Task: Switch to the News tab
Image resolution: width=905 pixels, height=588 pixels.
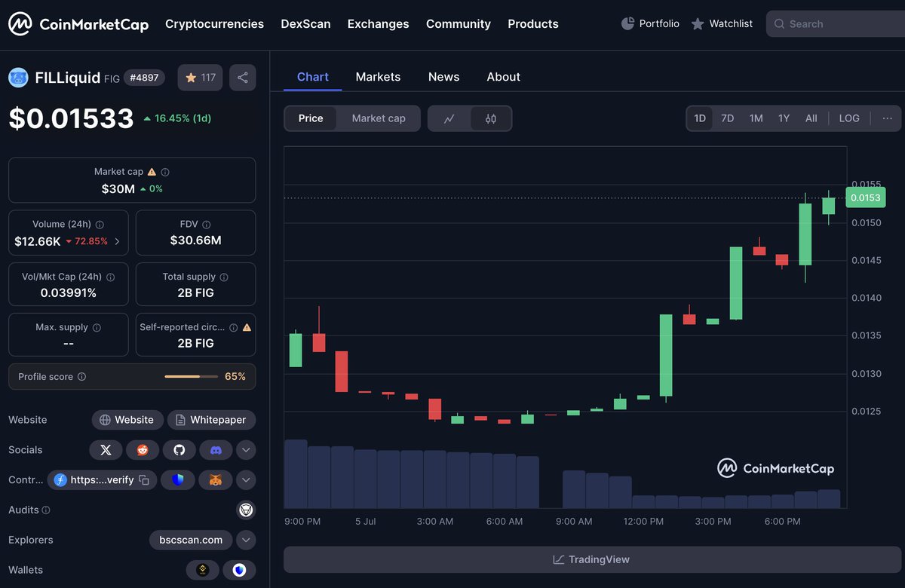Action: [x=443, y=77]
